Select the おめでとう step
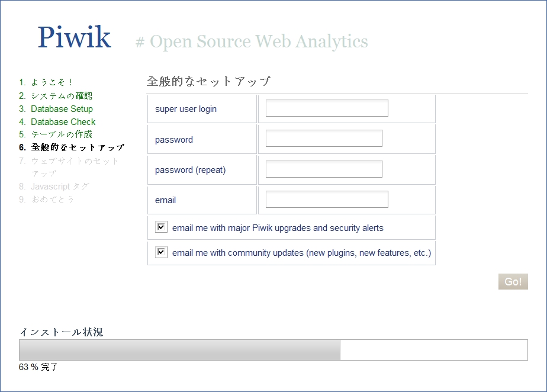 click(50, 200)
